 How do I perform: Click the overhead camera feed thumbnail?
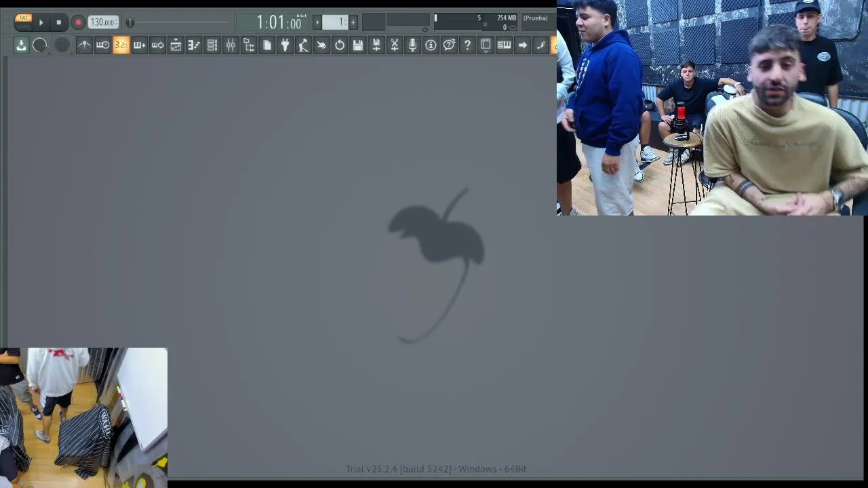[x=83, y=418]
